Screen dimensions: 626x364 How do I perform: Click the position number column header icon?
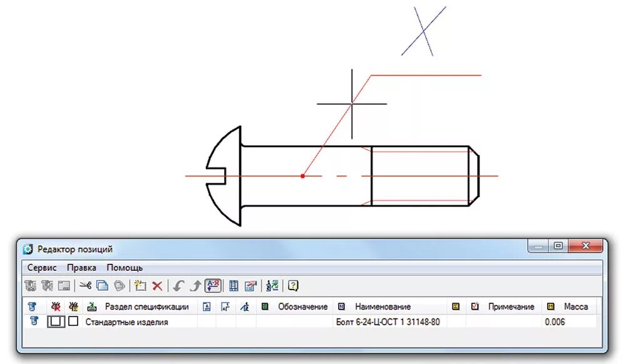[x=245, y=306]
